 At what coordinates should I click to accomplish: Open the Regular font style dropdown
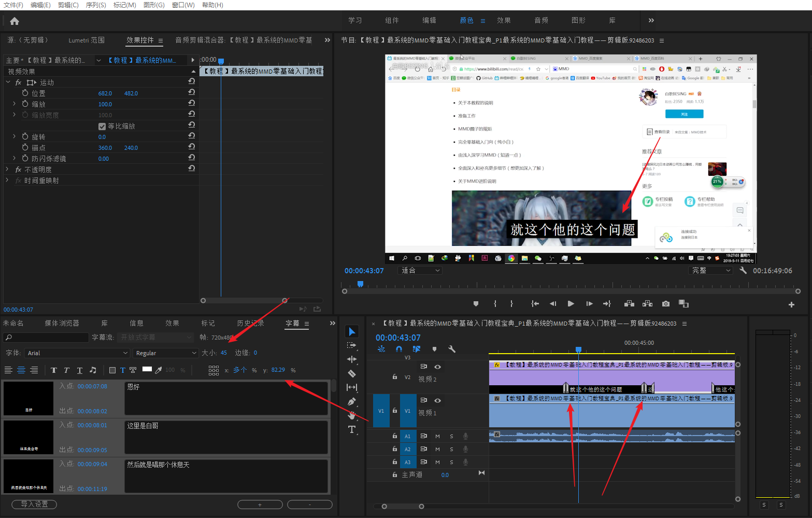(165, 353)
